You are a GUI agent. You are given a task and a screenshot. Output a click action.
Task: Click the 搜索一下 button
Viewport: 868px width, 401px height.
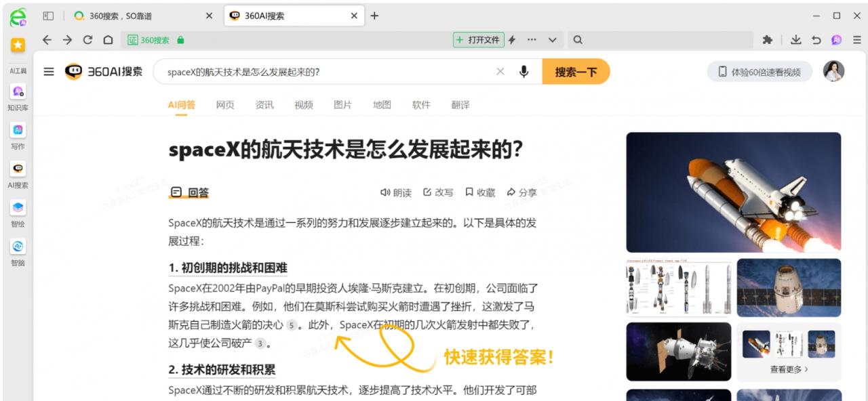576,72
